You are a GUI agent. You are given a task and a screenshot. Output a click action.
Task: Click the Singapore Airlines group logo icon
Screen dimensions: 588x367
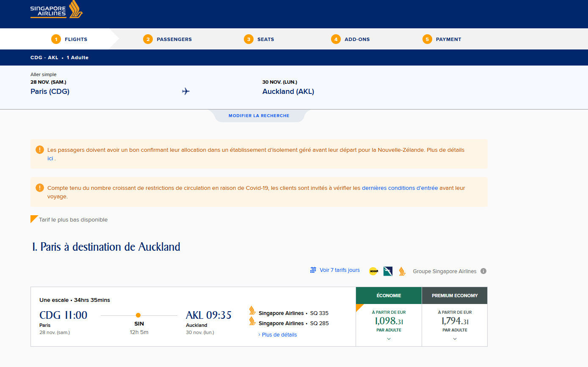click(402, 271)
